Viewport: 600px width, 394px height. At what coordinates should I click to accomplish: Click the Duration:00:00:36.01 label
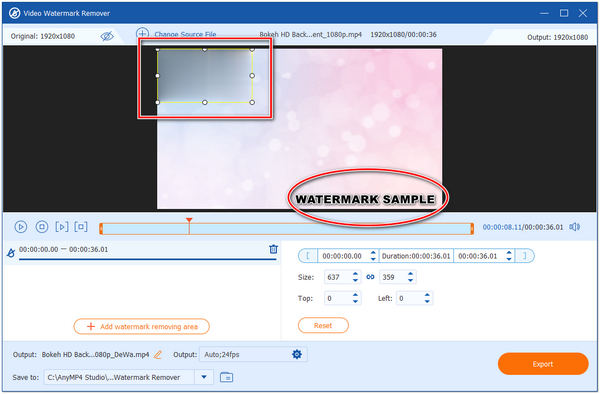coord(416,256)
